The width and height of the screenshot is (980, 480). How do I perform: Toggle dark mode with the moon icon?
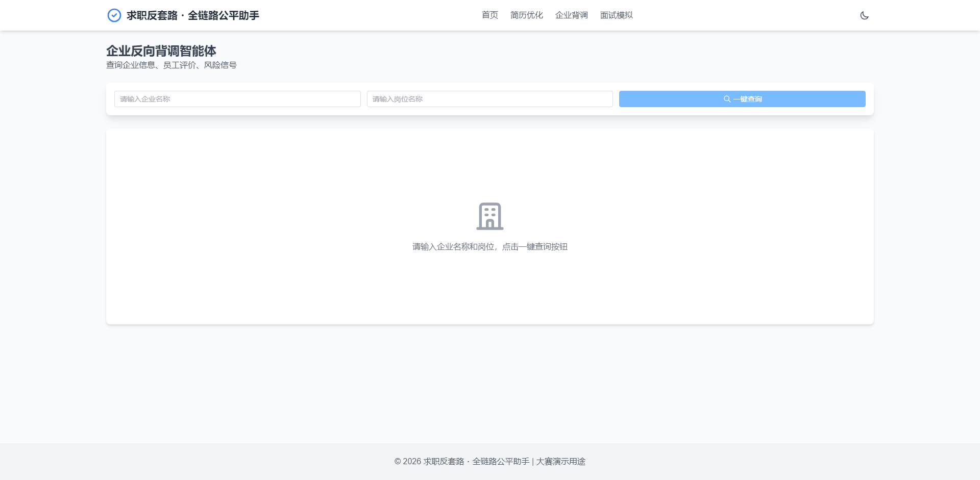(x=864, y=15)
